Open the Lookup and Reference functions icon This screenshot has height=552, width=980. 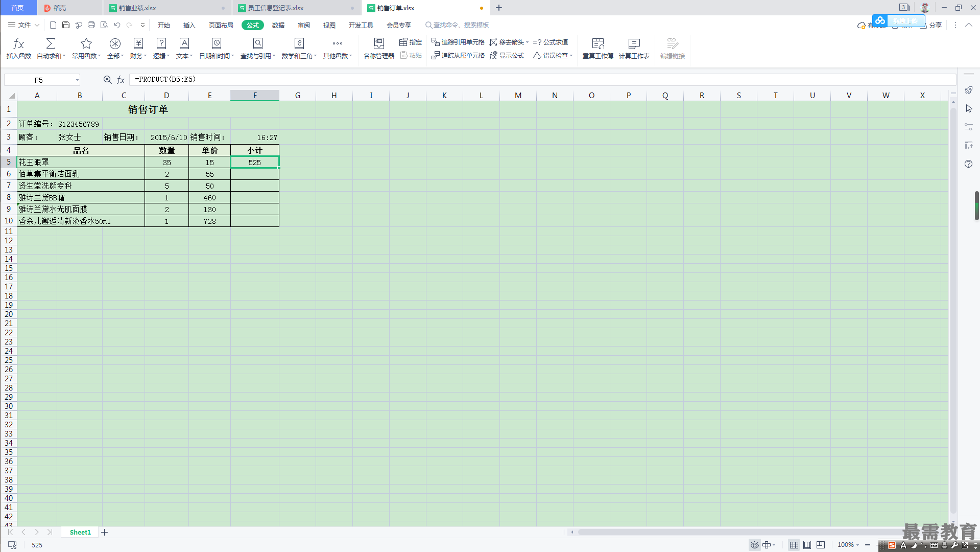pos(258,43)
